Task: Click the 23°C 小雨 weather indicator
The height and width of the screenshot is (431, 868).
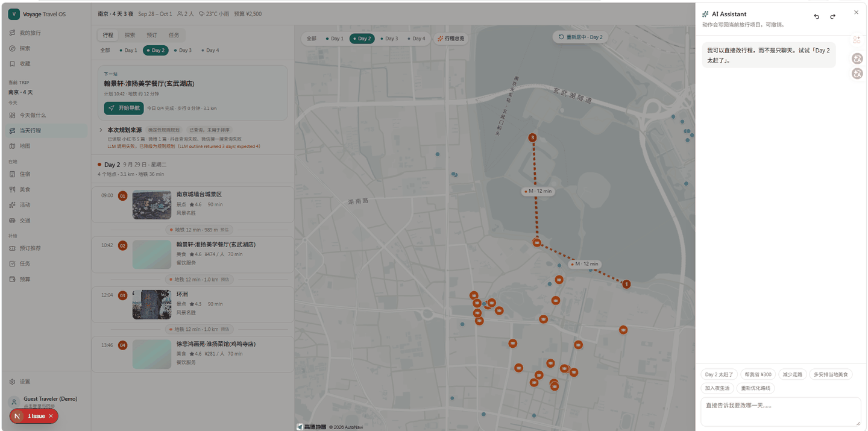Action: pyautogui.click(x=214, y=14)
